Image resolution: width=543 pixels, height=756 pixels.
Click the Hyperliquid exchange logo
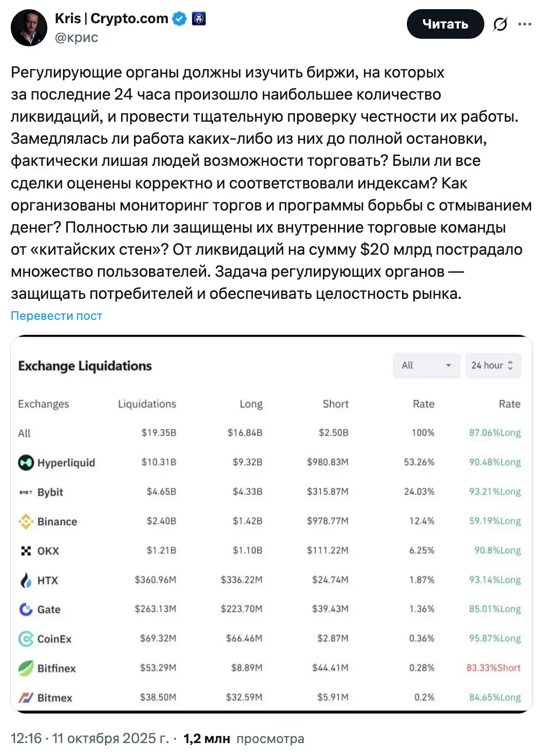pos(26,463)
